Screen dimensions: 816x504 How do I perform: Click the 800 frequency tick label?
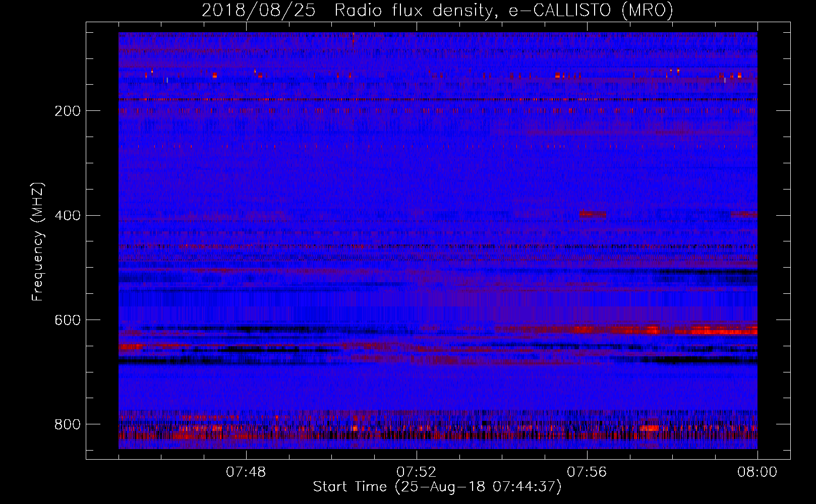(68, 425)
